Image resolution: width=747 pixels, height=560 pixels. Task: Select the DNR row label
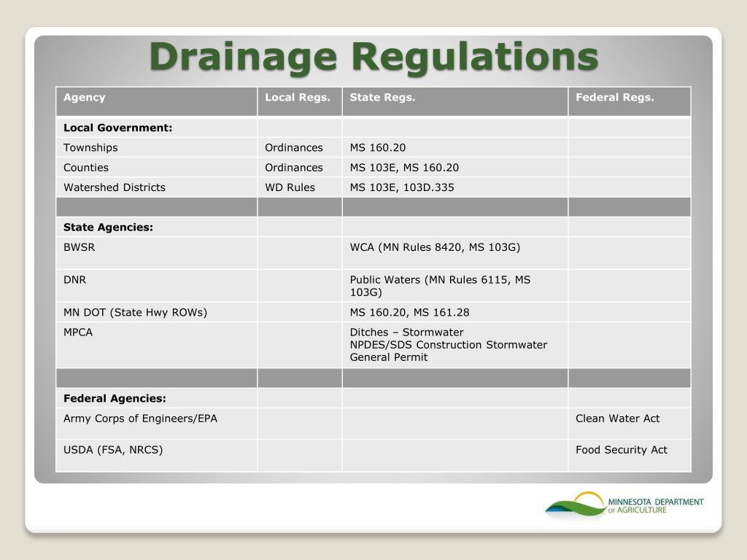pos(75,279)
